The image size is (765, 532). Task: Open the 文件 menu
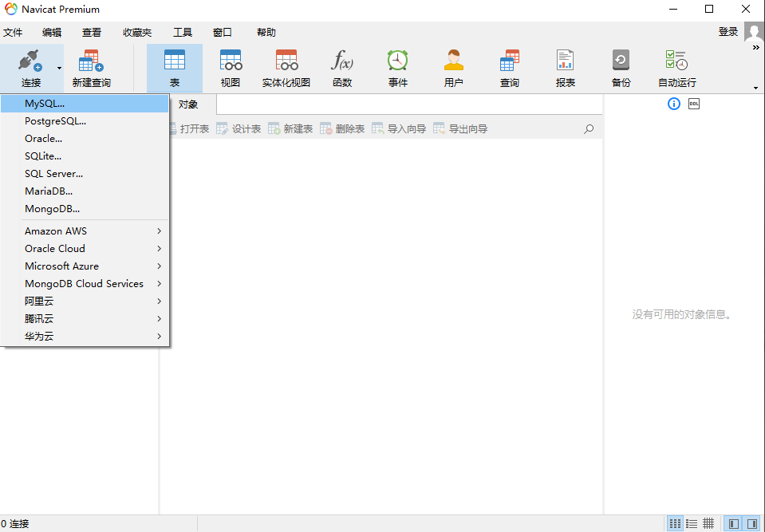coord(13,32)
